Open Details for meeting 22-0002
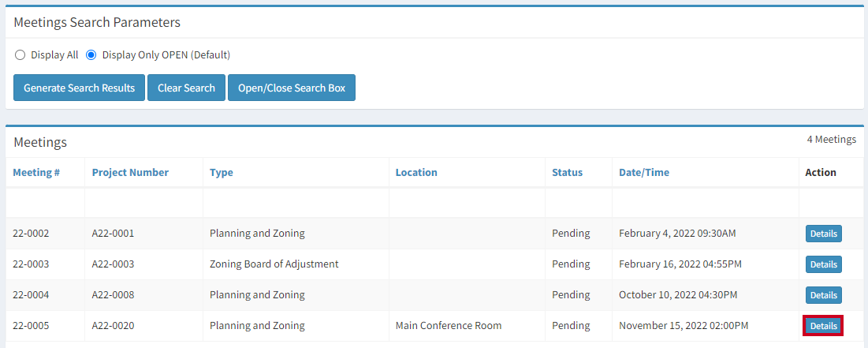The height and width of the screenshot is (348, 868). click(x=823, y=234)
